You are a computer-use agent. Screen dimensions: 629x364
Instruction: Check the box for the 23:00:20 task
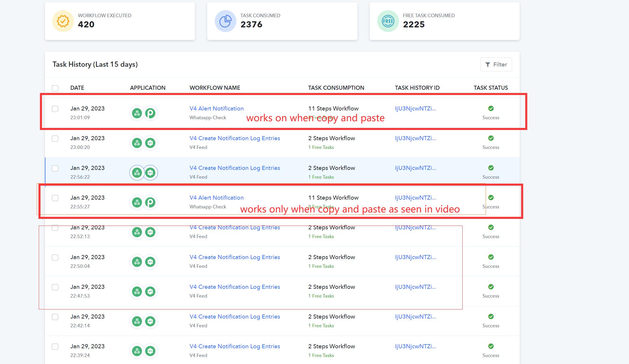(55, 138)
